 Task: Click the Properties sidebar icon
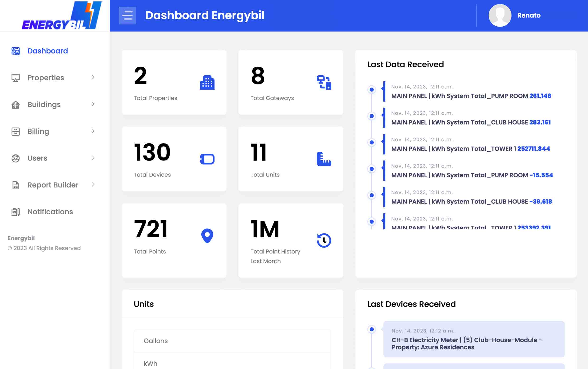point(16,78)
